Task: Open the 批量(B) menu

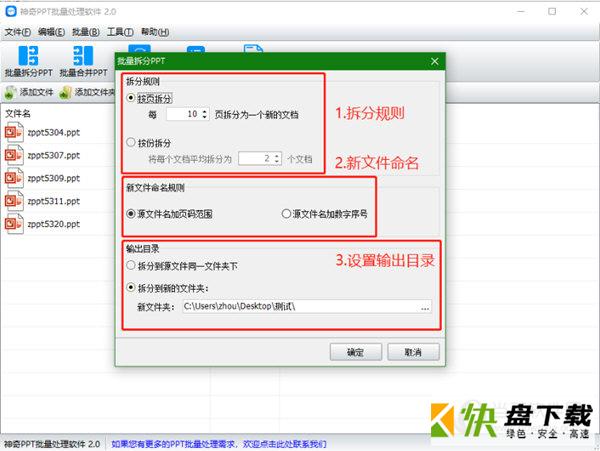Action: pos(86,32)
